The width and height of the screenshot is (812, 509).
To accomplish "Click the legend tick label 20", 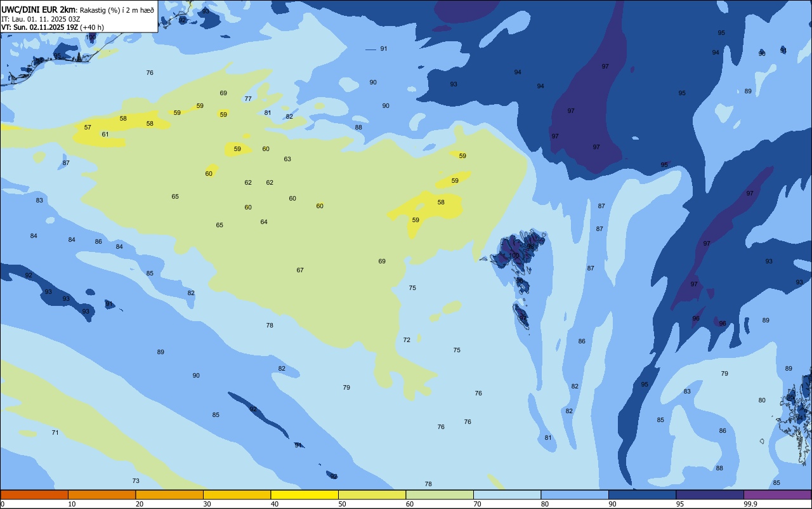I will tap(140, 504).
